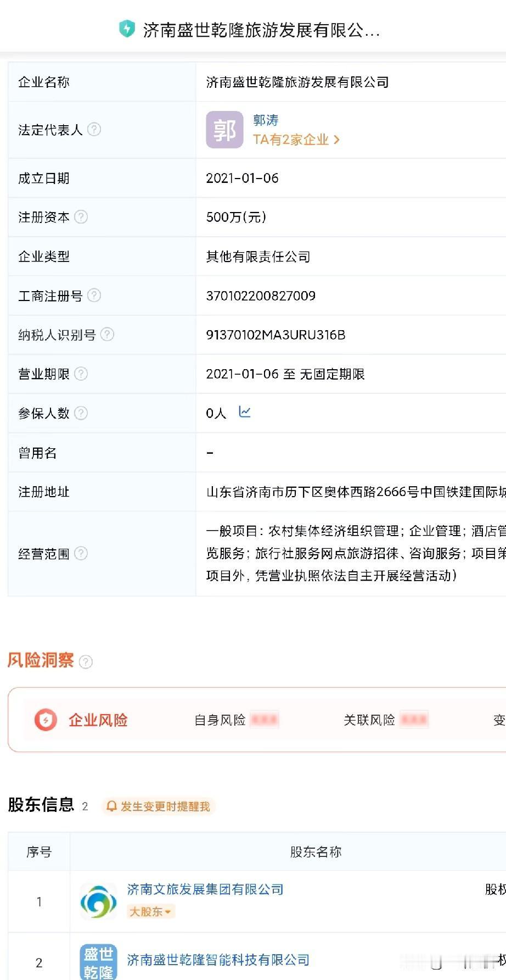Expand TA有2家企业 link
The image size is (506, 980).
296,140
